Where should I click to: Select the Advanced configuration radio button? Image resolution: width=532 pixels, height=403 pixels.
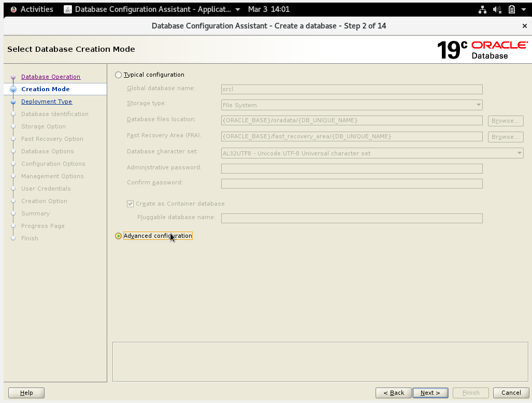(118, 236)
